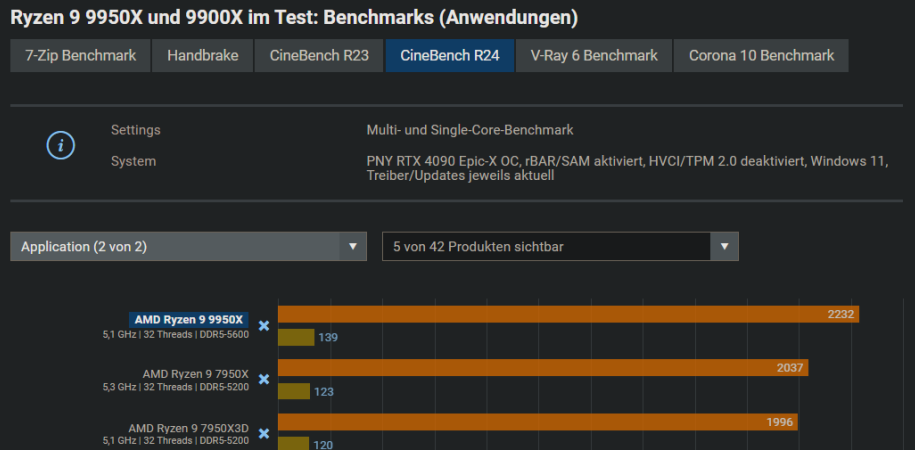Remove AMD Ryzen 9 7950X3D with X icon
The image size is (915, 450).
point(264,434)
